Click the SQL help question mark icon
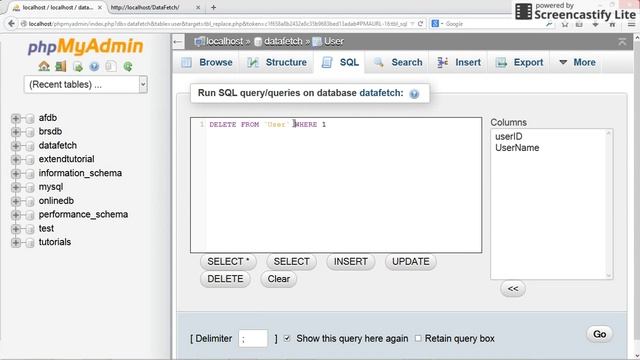Screen dimensions: 640x360 coord(414,94)
